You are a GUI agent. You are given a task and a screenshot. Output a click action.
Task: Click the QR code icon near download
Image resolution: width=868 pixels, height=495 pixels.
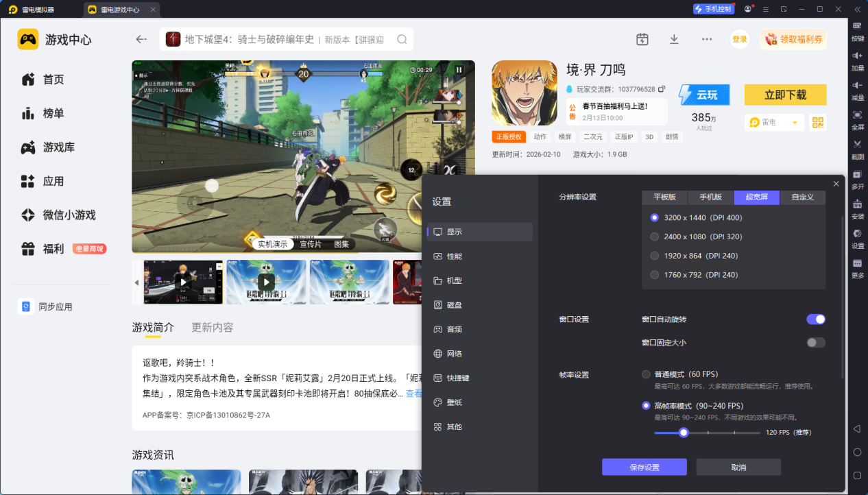click(x=817, y=122)
